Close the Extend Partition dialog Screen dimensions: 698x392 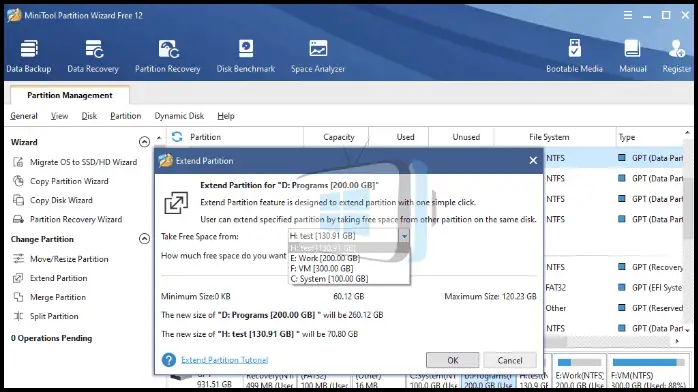coord(533,161)
